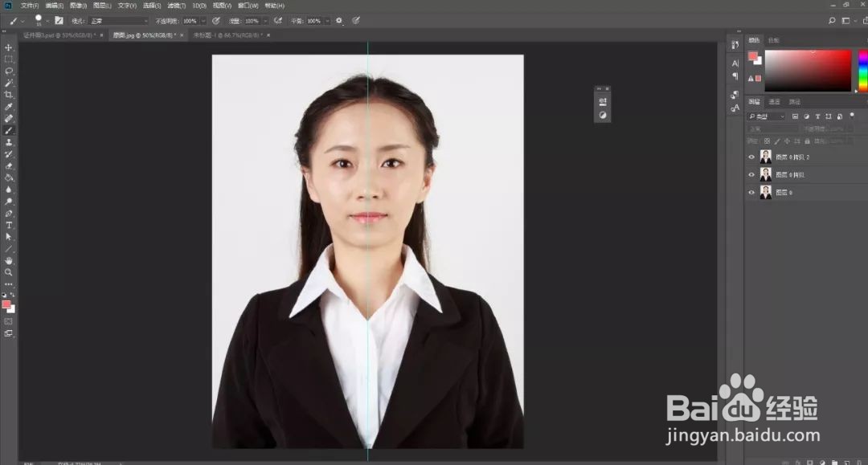Select the Crop tool
868x465 pixels.
8,95
